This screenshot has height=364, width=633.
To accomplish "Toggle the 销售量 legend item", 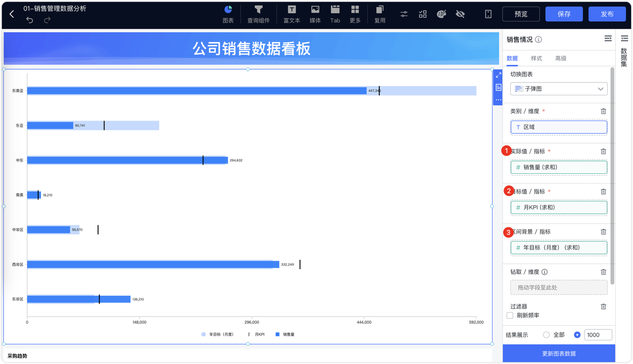I will (x=285, y=334).
